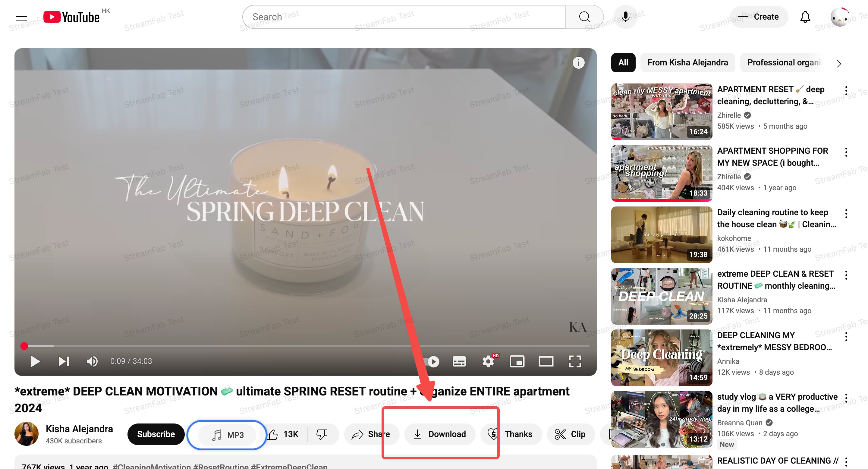The height and width of the screenshot is (469, 868).
Task: Click the Download button
Action: (x=440, y=434)
